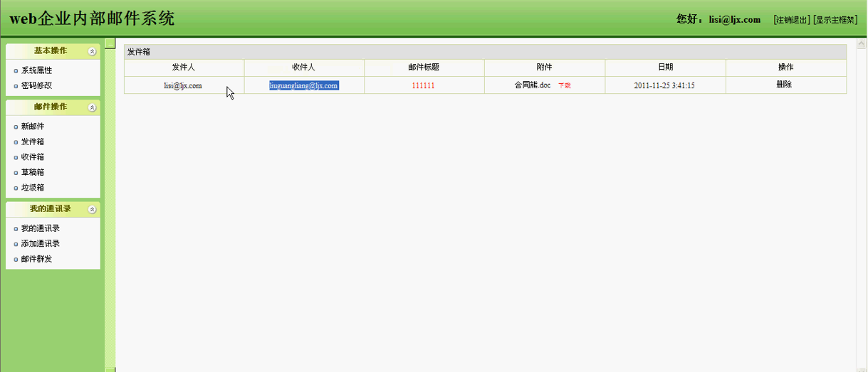
Task: Click 日期 column header
Action: pyautogui.click(x=665, y=67)
